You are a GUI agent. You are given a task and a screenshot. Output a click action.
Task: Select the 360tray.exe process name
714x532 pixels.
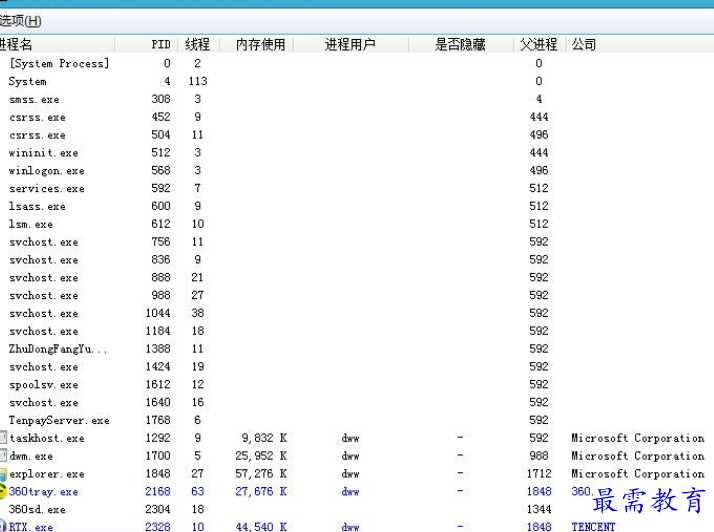(x=43, y=491)
